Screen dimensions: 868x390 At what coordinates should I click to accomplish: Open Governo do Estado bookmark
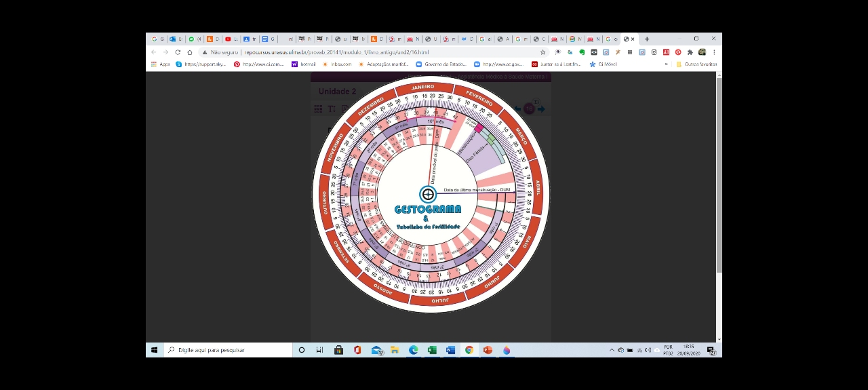(x=441, y=64)
